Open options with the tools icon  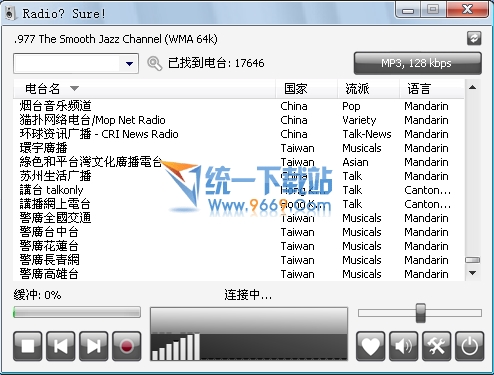click(436, 346)
